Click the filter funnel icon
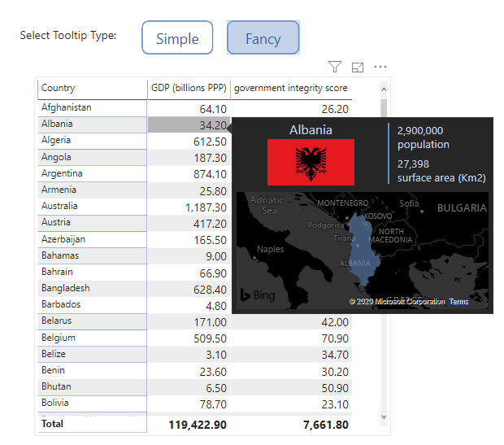This screenshot has width=504, height=445. (334, 67)
